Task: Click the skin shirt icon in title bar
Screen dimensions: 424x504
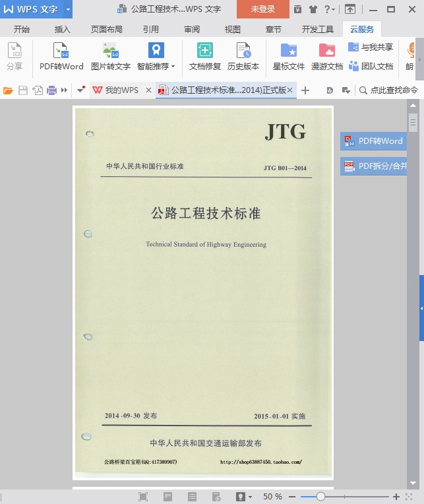Action: coord(313,9)
